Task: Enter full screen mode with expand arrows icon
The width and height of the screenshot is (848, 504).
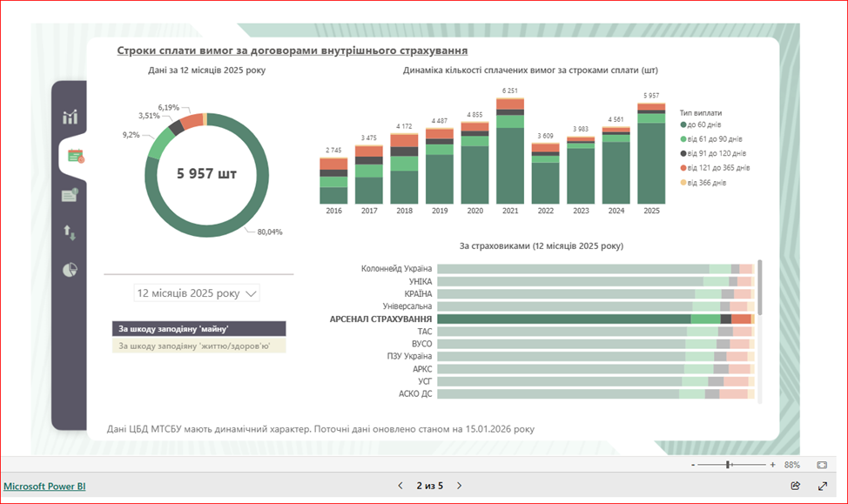Action: click(823, 486)
